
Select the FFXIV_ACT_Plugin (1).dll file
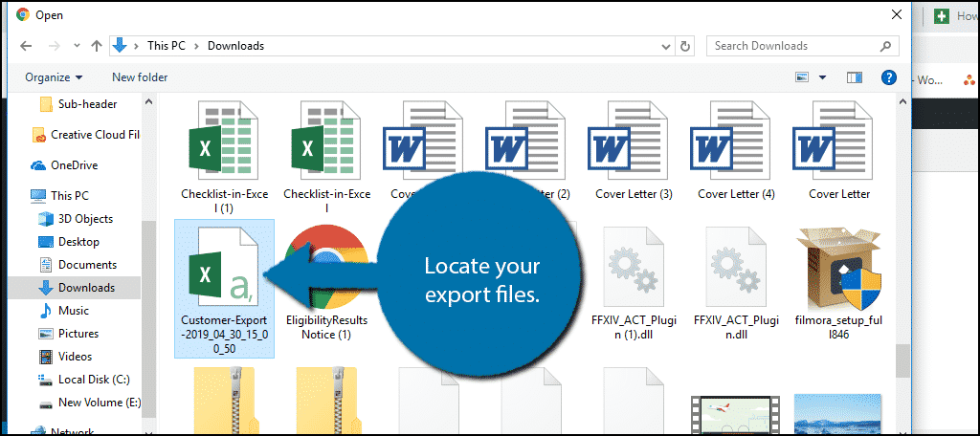point(634,283)
